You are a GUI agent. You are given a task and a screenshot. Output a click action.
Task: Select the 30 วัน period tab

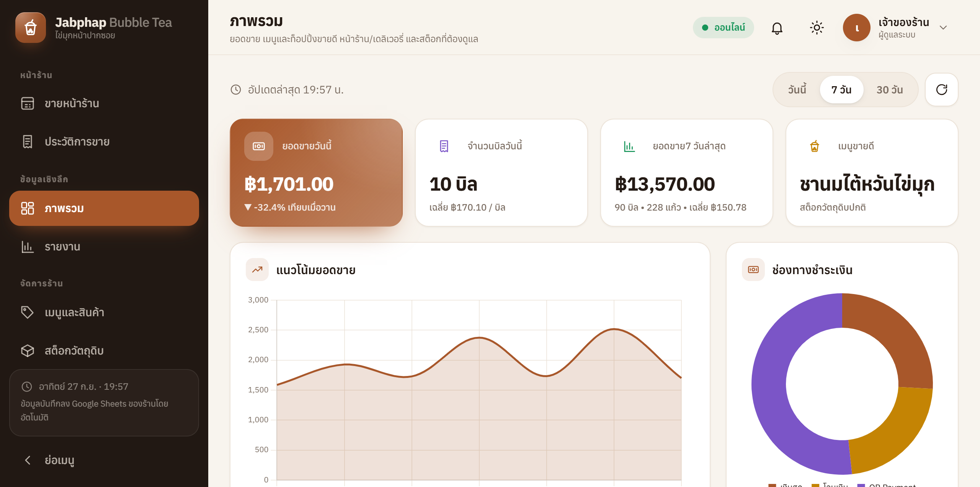tap(890, 90)
